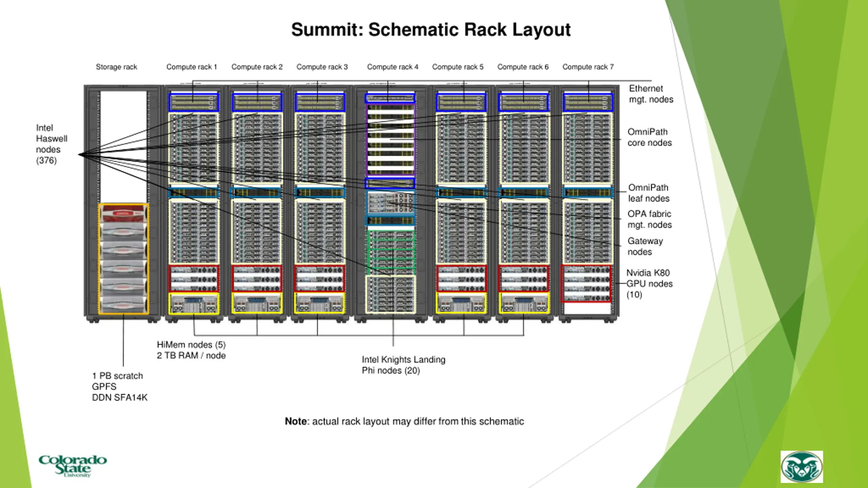Select the OmniPath leaf nodes label
The image size is (868, 488).
click(x=649, y=193)
